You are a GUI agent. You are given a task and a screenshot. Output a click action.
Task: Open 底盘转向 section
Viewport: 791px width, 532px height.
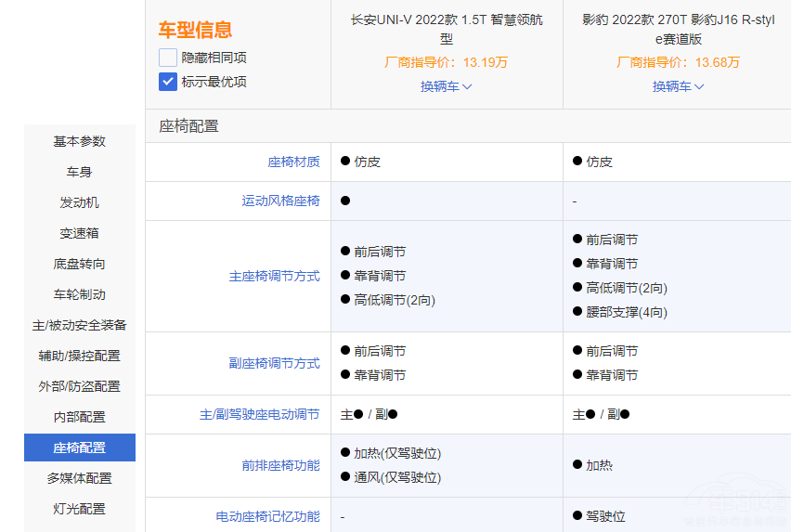[x=80, y=264]
